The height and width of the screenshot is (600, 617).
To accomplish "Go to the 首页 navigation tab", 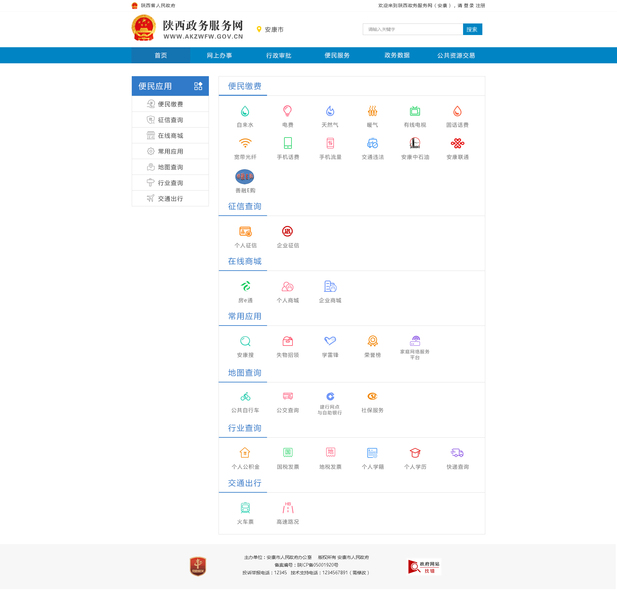I will tap(161, 55).
